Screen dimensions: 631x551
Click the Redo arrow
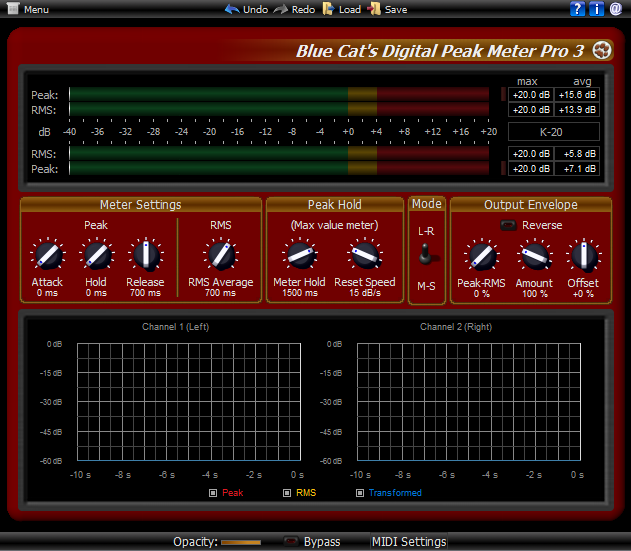point(294,9)
